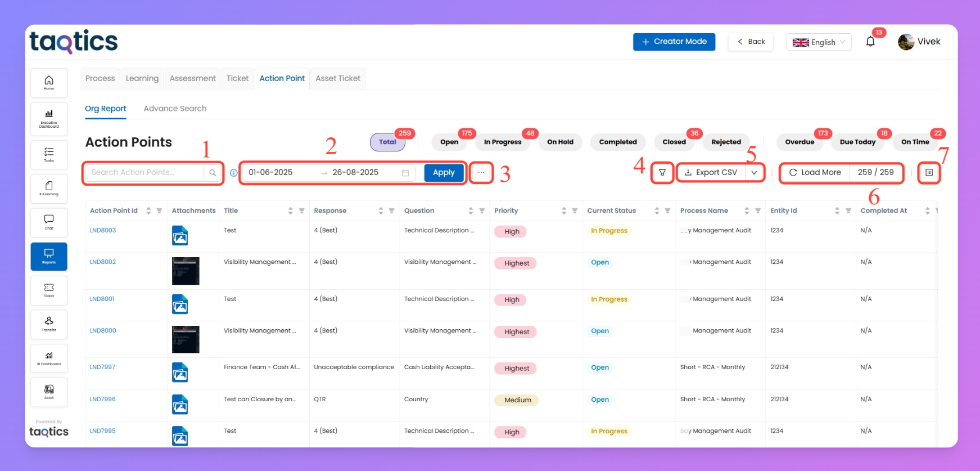
Task: Click the Export CSV button
Action: pos(711,173)
